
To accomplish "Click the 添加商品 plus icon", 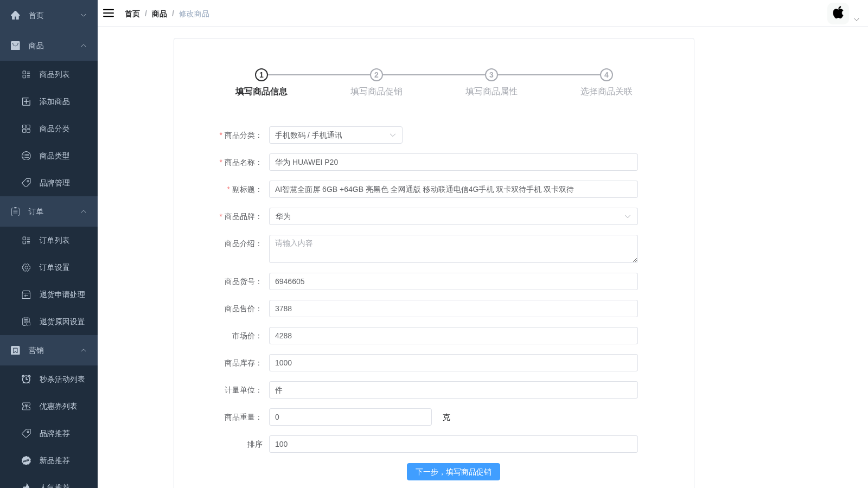I will 26,101.
